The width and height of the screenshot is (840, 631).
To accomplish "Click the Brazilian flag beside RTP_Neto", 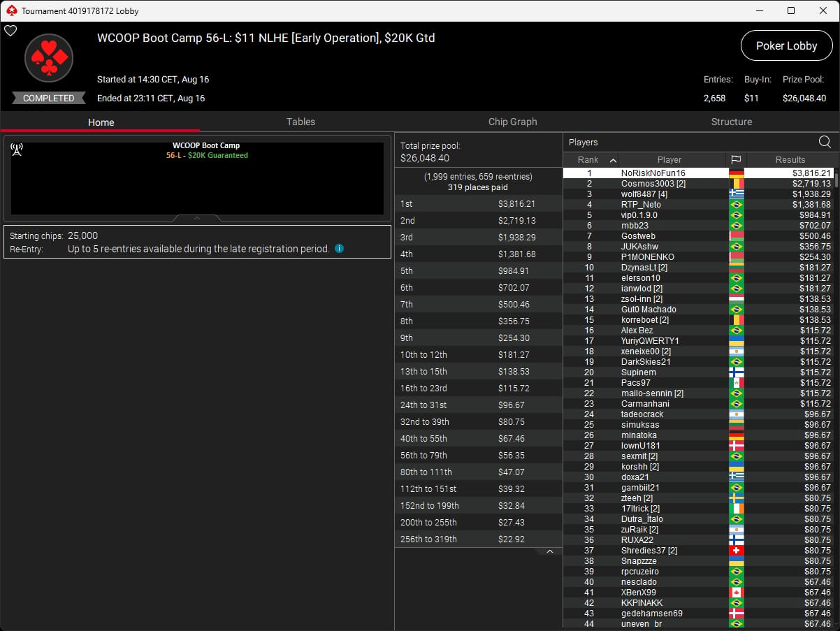I will pyautogui.click(x=736, y=204).
